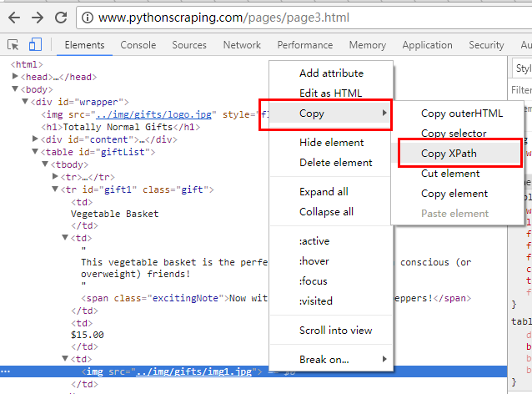The height and width of the screenshot is (394, 532).
Task: Choose Edit as HTML menu item
Action: click(x=331, y=93)
